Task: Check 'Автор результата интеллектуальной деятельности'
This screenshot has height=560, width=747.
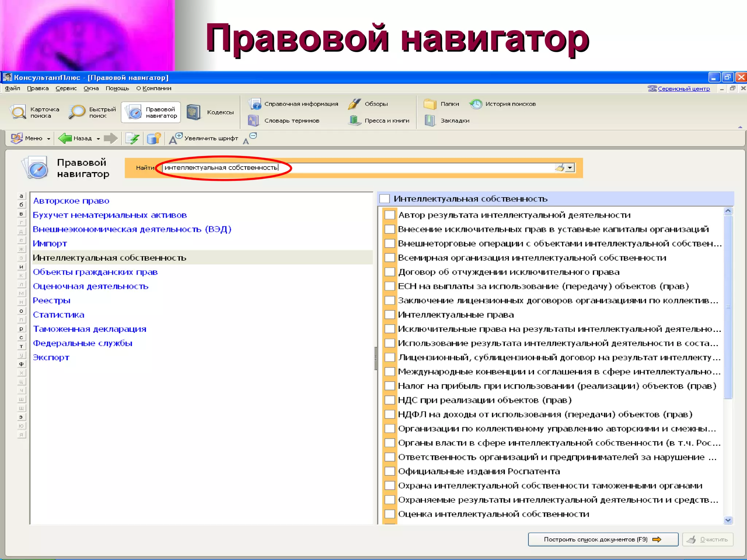Action: (x=390, y=215)
